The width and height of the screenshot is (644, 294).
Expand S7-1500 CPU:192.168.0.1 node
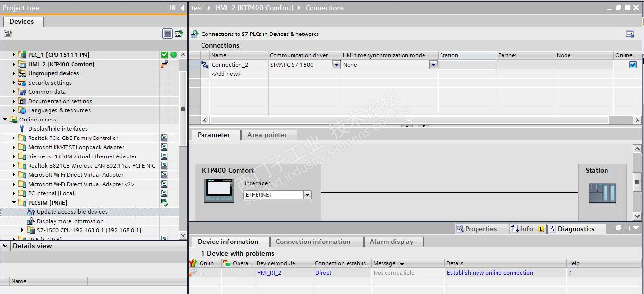pyautogui.click(x=22, y=230)
